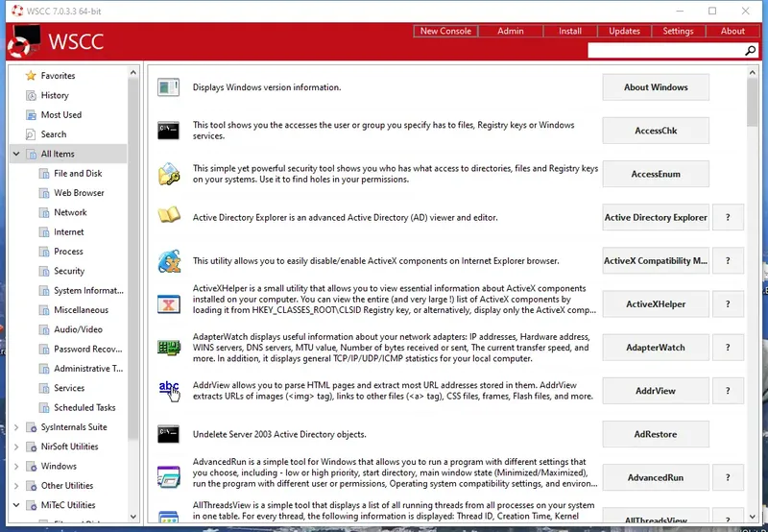Open help for AddrView
The width and height of the screenshot is (768, 532).
click(728, 391)
